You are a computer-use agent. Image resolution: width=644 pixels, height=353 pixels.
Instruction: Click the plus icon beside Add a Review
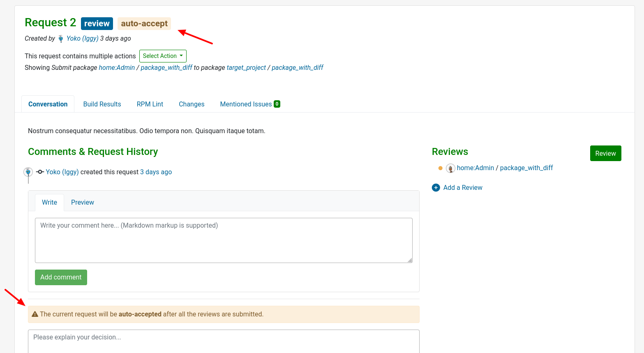tap(436, 187)
